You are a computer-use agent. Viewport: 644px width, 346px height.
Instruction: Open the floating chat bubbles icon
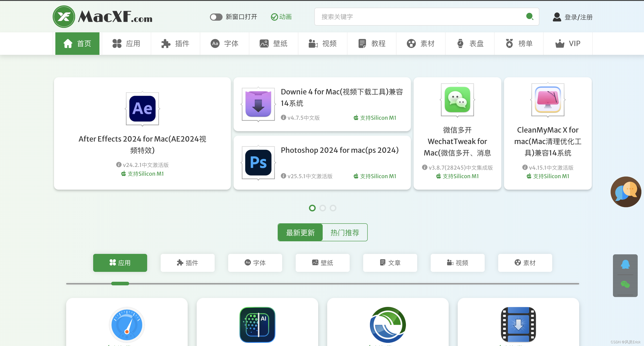pyautogui.click(x=626, y=192)
